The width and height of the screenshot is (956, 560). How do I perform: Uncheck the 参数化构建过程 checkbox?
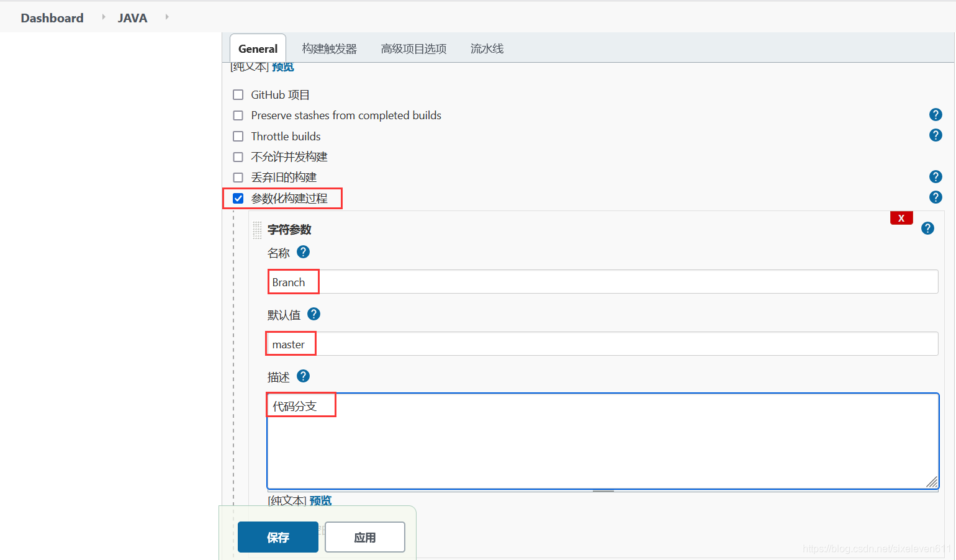[x=238, y=199]
